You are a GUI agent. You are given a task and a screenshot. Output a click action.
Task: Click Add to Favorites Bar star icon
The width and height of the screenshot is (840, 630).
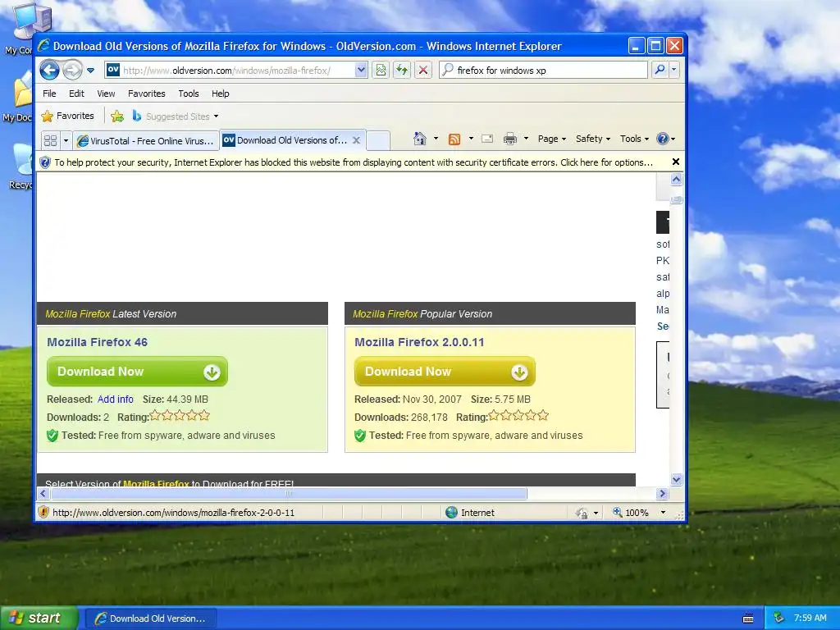[x=116, y=116]
